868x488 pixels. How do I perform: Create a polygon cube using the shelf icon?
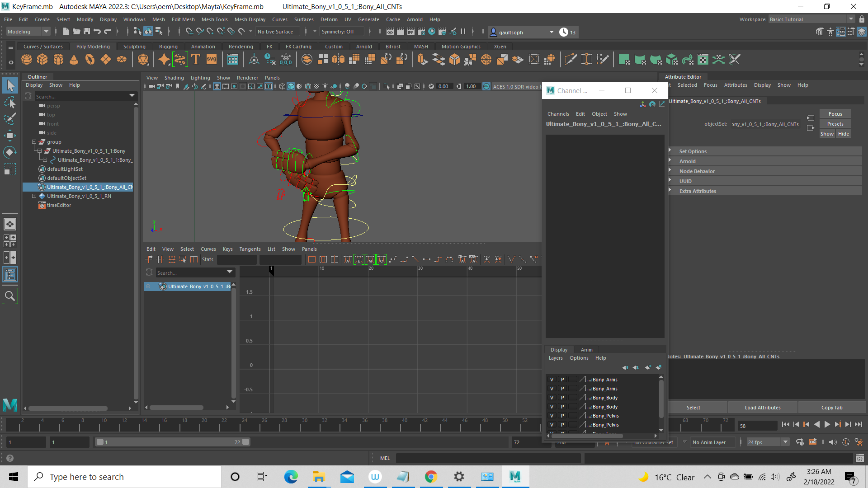point(42,59)
